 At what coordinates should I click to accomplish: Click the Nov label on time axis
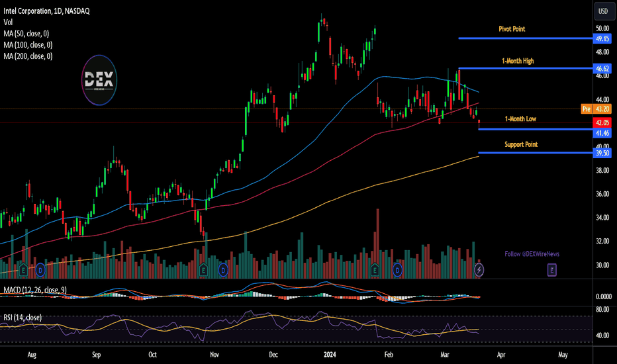pyautogui.click(x=214, y=355)
